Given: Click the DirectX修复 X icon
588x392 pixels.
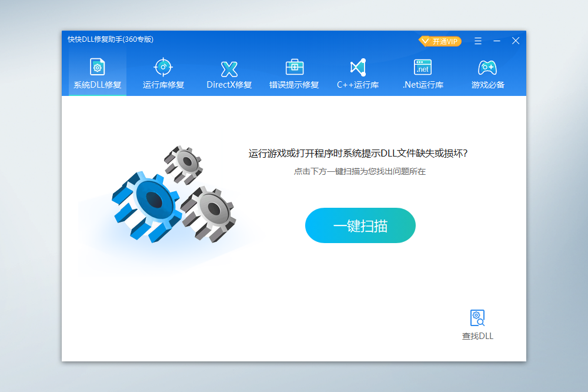Looking at the screenshot, I should click(x=229, y=68).
